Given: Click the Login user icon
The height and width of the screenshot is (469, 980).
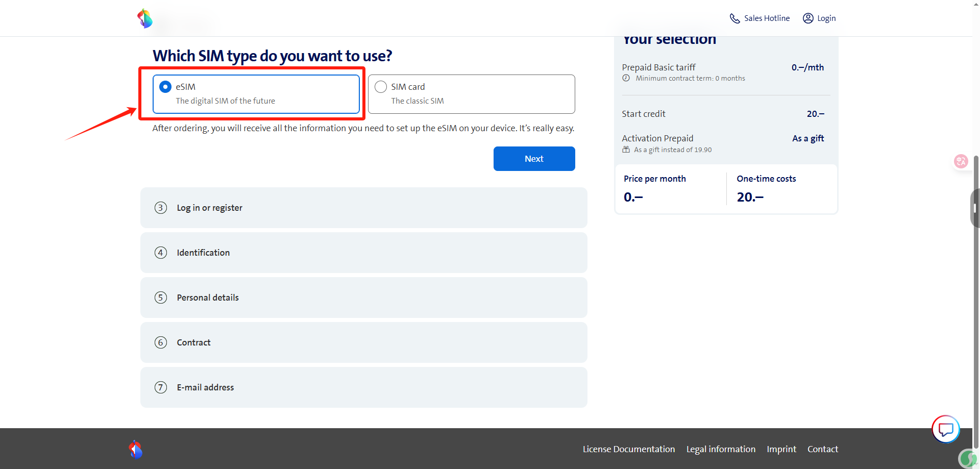Looking at the screenshot, I should [x=808, y=18].
